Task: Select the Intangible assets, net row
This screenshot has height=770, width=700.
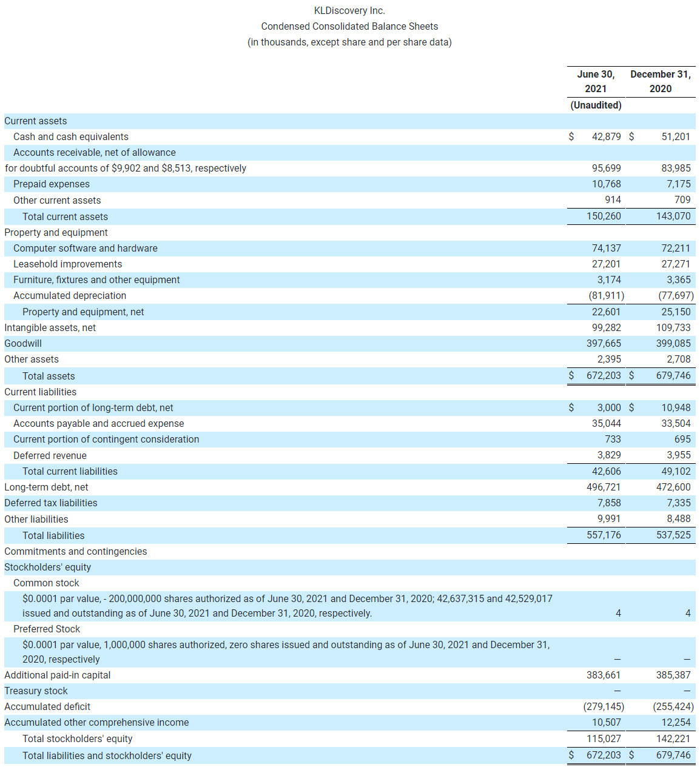Action: coord(49,327)
